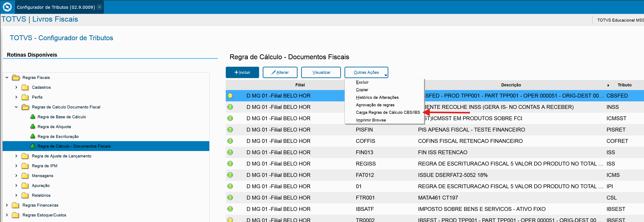This screenshot has height=222, width=644.
Task: Click the Regras Estoque/Custos folder icon
Action: click(16, 215)
